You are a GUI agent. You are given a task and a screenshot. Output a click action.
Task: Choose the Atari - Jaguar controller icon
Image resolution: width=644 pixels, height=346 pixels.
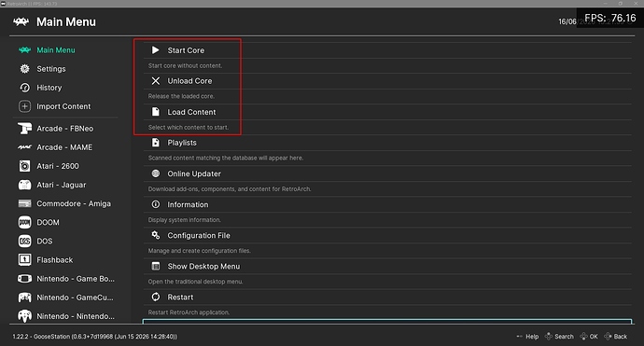click(x=24, y=185)
